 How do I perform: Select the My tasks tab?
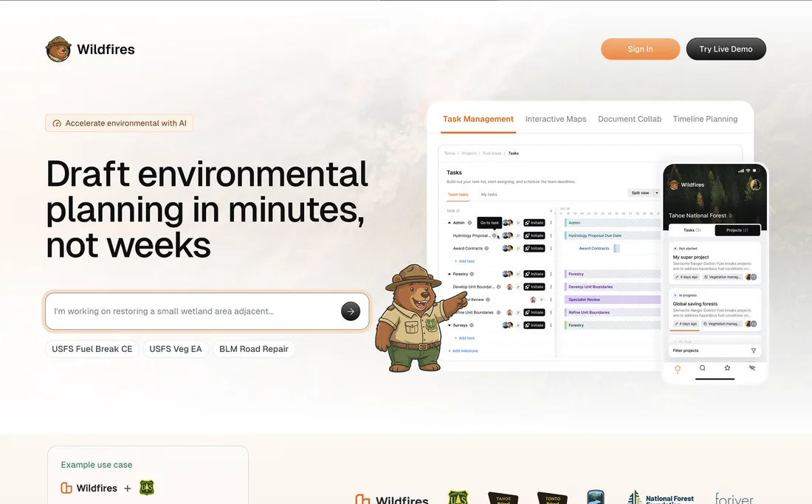pyautogui.click(x=489, y=195)
